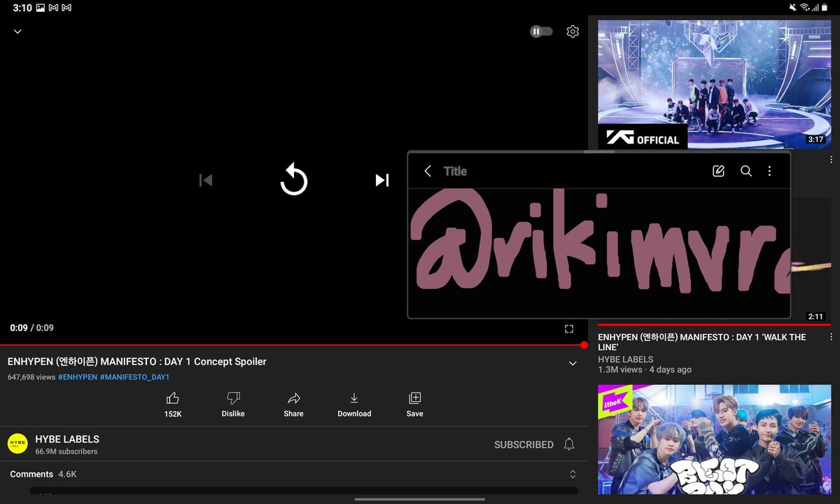The height and width of the screenshot is (504, 840).
Task: Click the SUBSCRIBED button
Action: click(524, 444)
